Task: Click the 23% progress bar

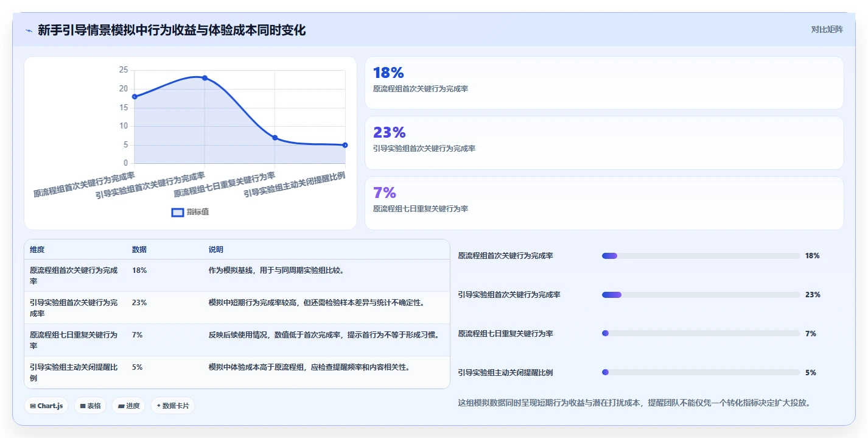Action: click(x=701, y=295)
